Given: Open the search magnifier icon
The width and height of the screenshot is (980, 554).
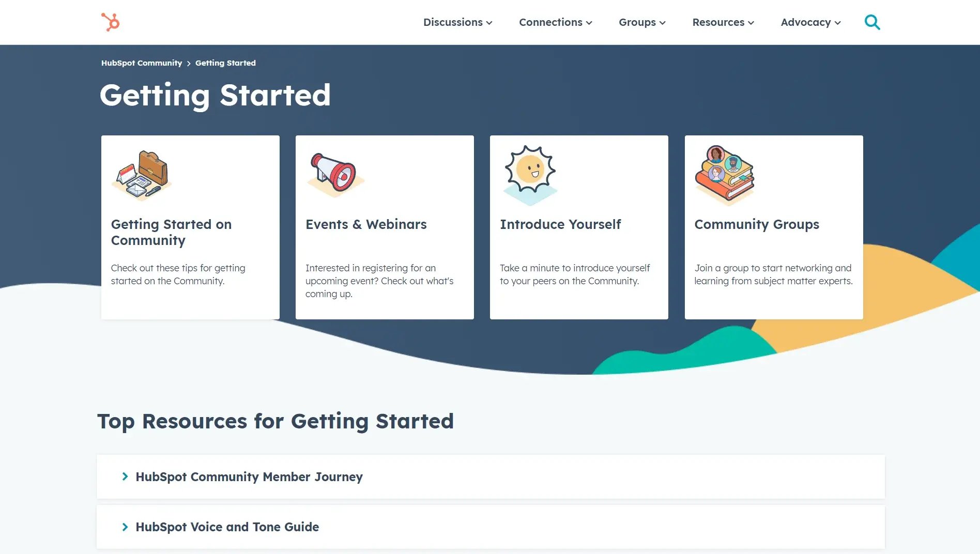Looking at the screenshot, I should click(x=872, y=22).
